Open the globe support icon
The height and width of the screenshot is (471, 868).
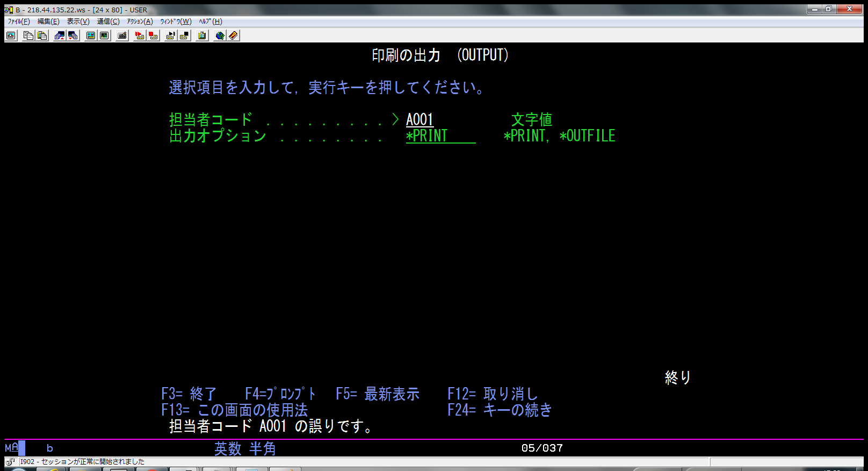click(220, 35)
